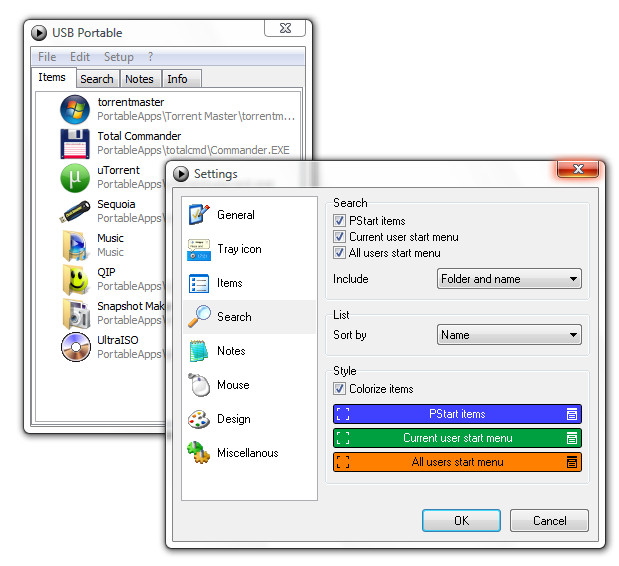Select the Miscellanous settings category label

click(248, 453)
